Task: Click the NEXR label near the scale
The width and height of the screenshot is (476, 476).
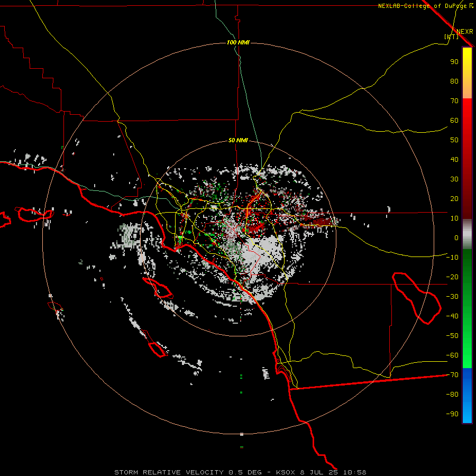Action: point(464,32)
